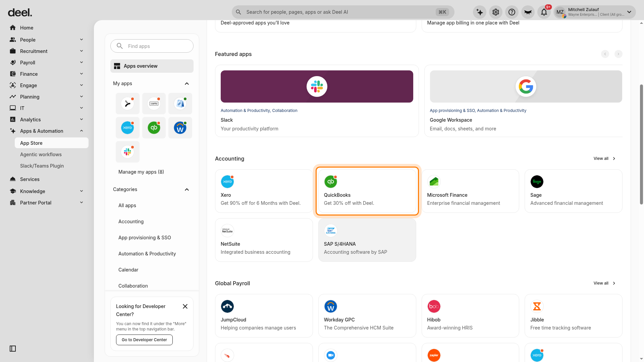Image resolution: width=644 pixels, height=362 pixels.
Task: Open the settings gear icon
Action: [x=496, y=12]
